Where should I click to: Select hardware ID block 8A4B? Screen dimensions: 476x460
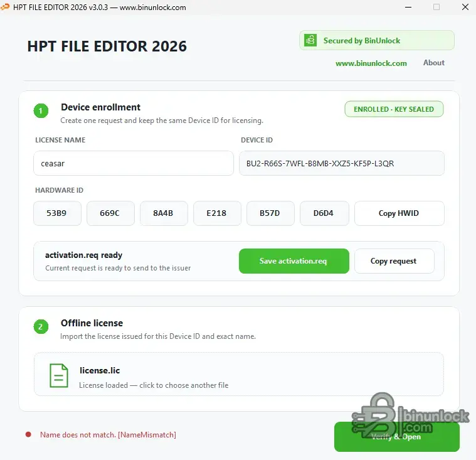(164, 213)
